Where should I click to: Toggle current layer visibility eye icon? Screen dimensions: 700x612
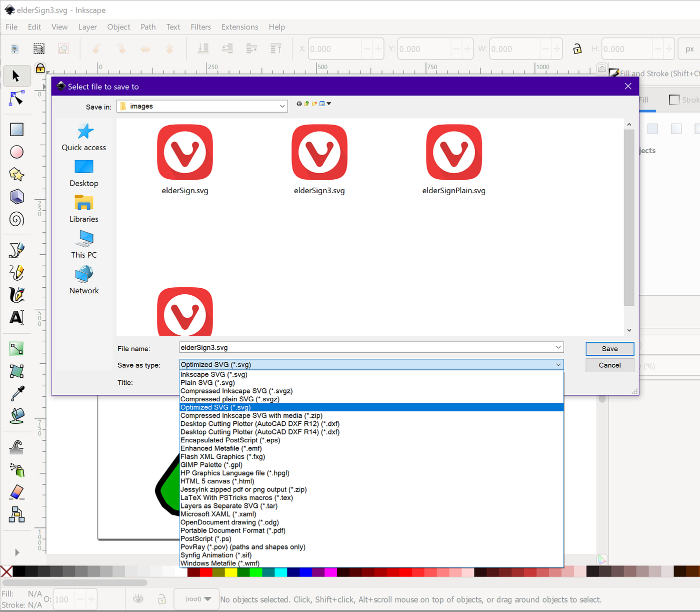click(138, 598)
